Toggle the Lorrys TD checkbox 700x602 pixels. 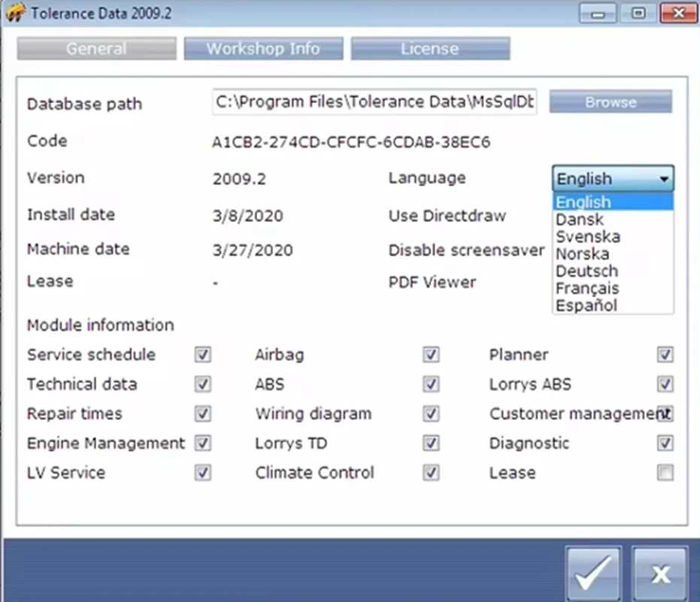[x=431, y=443]
